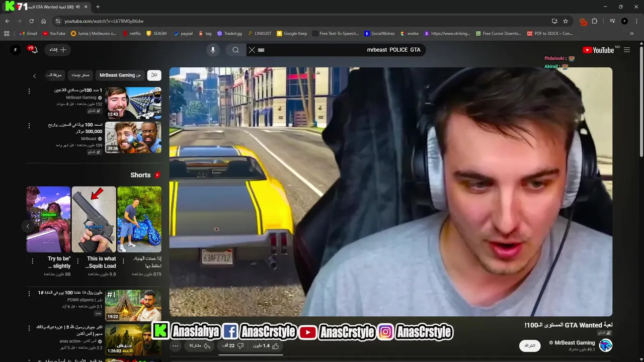Open the YouTube hamburger guide menu

tap(627, 50)
